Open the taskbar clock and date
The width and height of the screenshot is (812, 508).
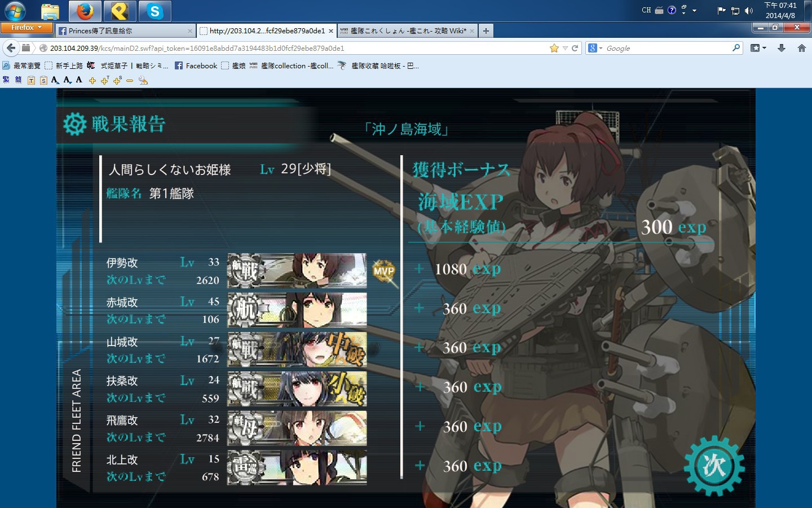click(780, 11)
